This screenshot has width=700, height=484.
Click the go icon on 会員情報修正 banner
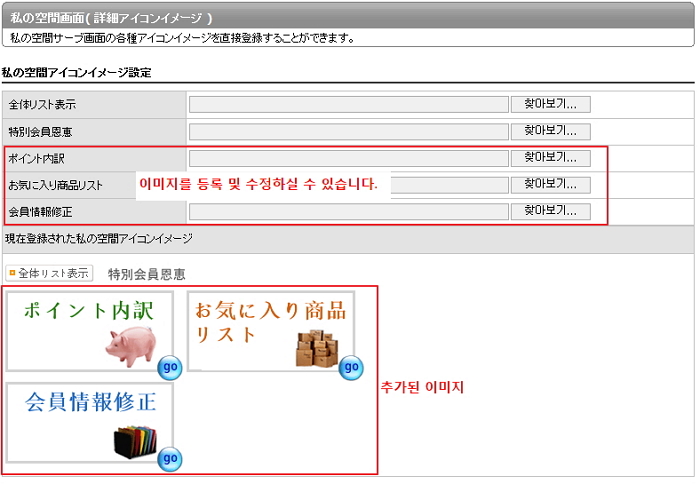pos(170,458)
